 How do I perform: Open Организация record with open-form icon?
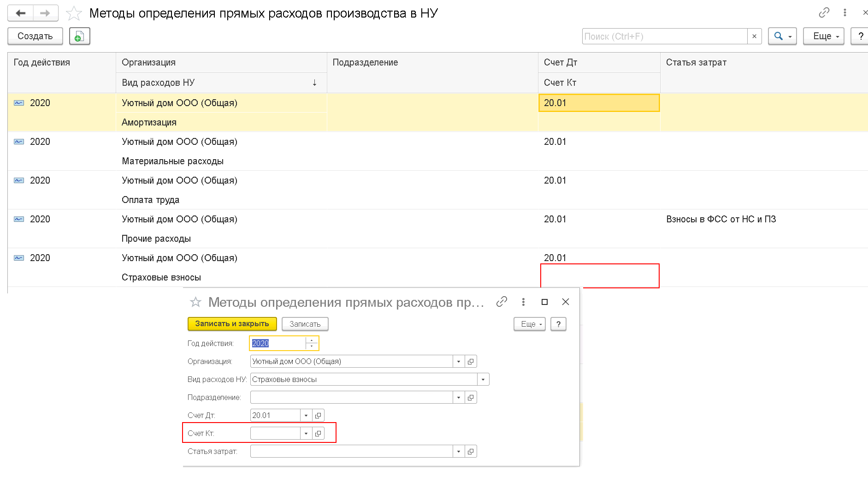tap(471, 361)
